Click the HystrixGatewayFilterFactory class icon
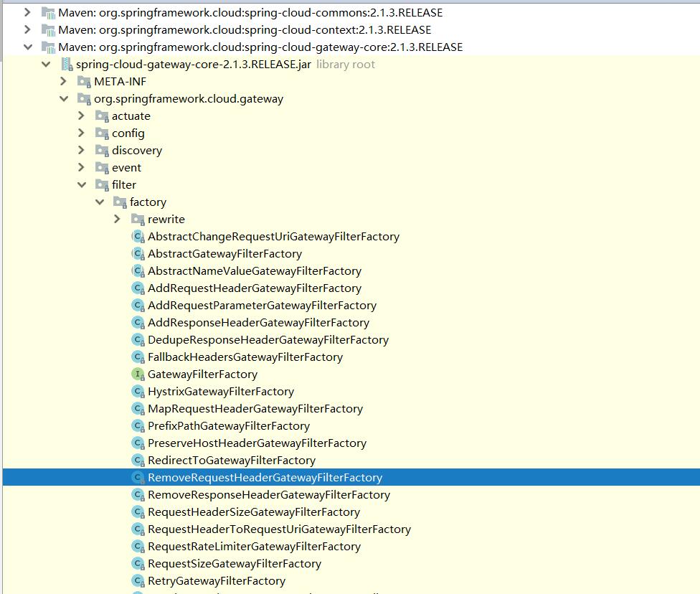 (x=138, y=392)
